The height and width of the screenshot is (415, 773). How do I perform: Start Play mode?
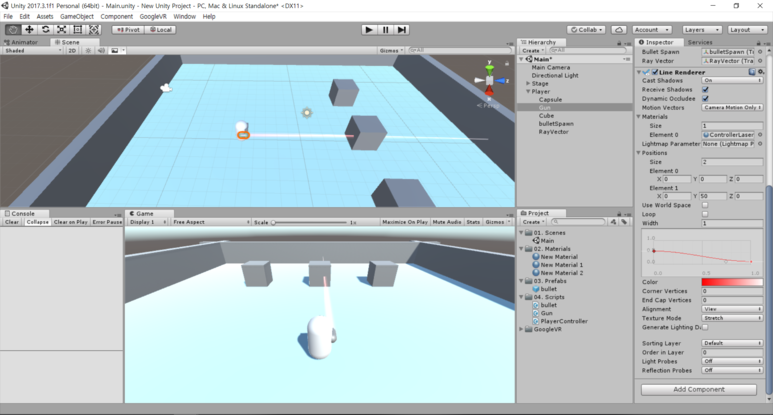click(x=368, y=30)
